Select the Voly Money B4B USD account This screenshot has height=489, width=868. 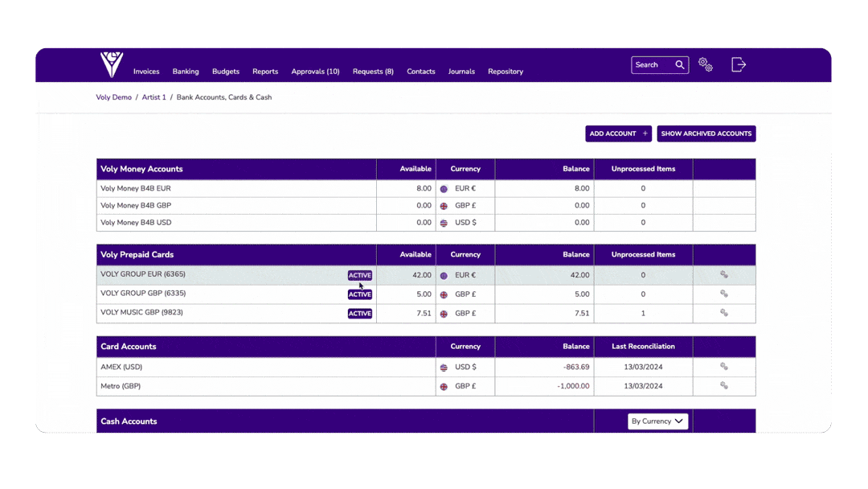point(136,223)
